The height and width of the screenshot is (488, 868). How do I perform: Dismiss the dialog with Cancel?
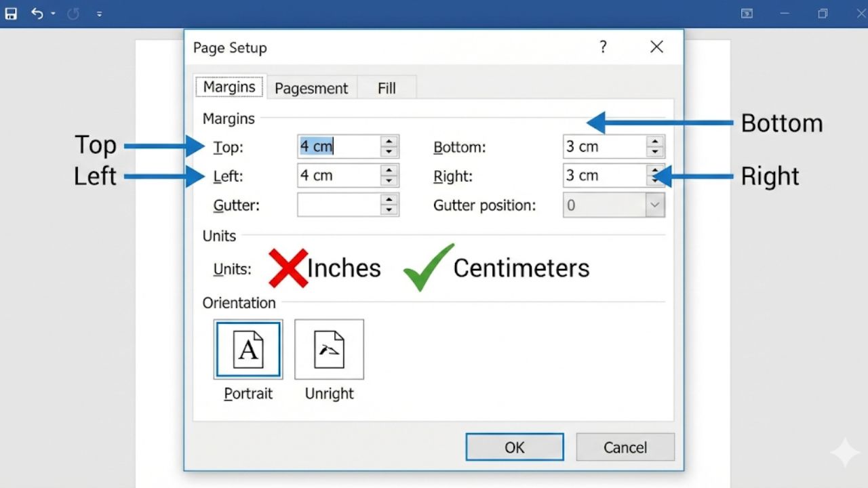click(x=625, y=447)
